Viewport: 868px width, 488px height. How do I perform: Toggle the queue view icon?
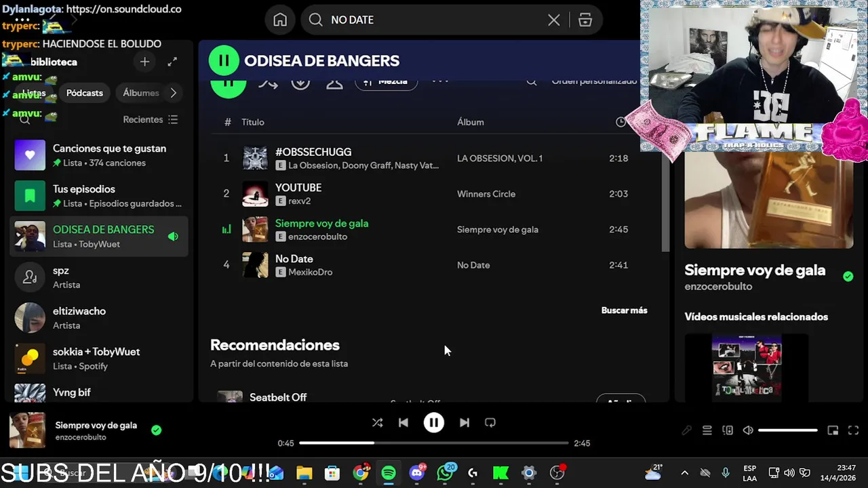click(707, 430)
